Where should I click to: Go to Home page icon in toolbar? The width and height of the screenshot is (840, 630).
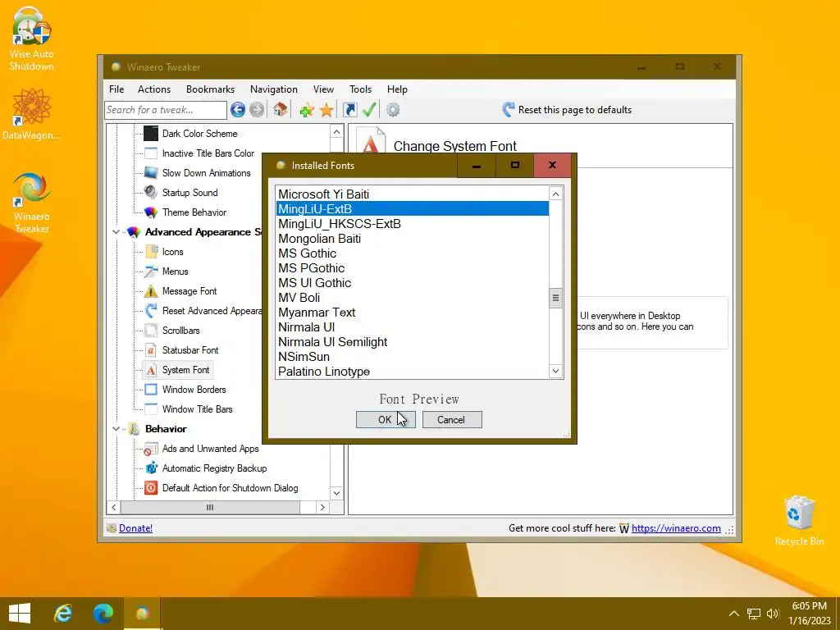[x=281, y=110]
